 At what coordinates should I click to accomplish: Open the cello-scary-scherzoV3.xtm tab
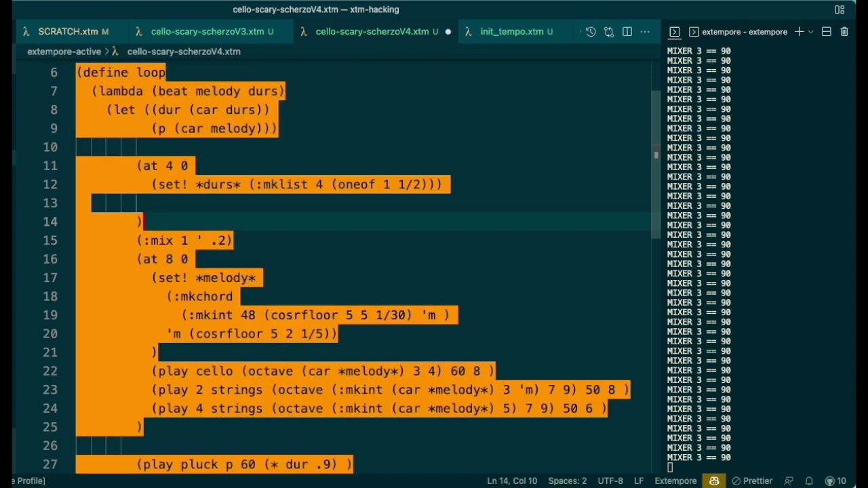point(211,32)
